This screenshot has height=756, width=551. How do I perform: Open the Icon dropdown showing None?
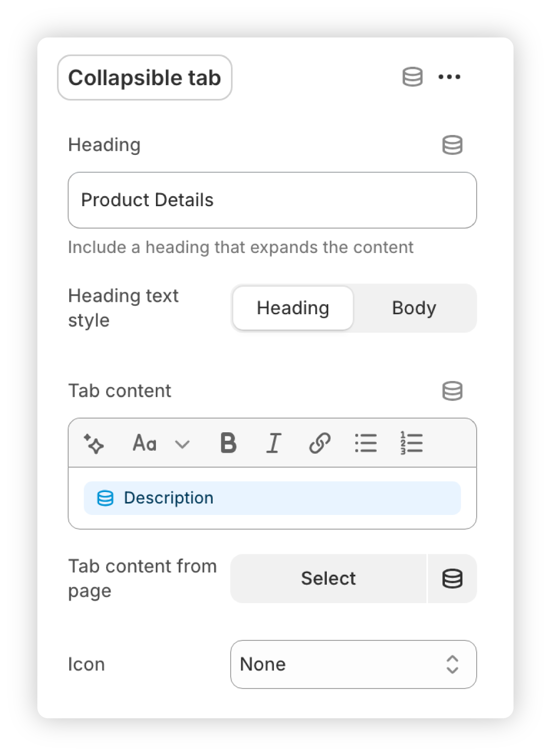[353, 664]
